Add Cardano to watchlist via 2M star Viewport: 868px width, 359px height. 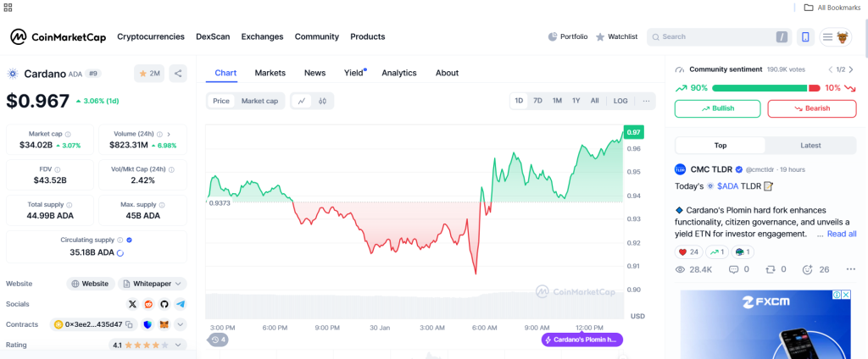click(x=149, y=73)
